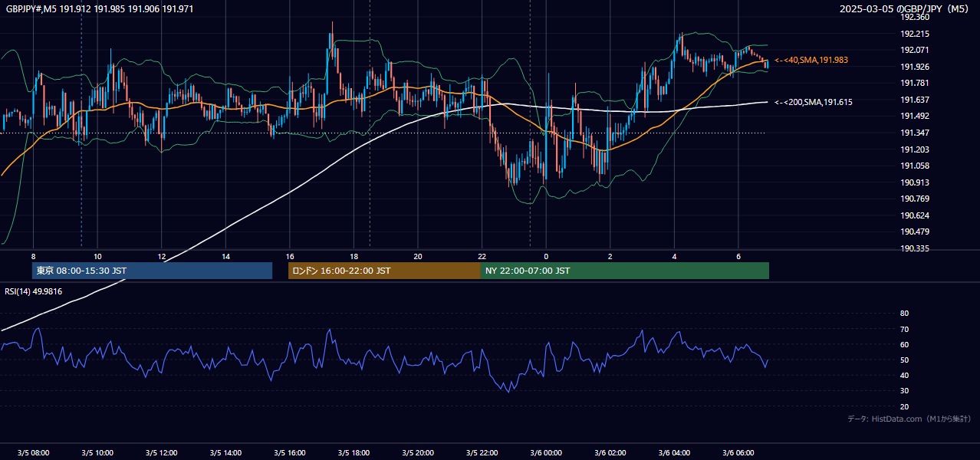Click price axis value 191.781
980x460 pixels.
pos(915,83)
